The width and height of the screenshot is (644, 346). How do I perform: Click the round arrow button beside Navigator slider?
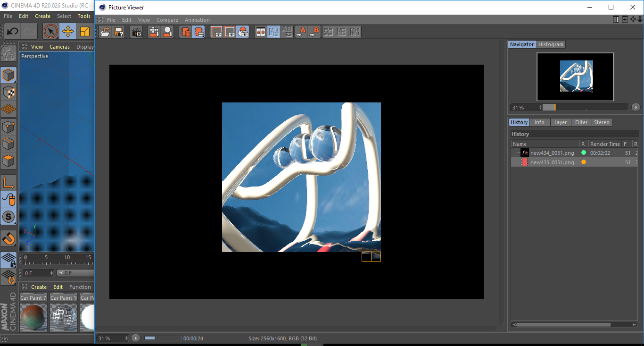636,107
